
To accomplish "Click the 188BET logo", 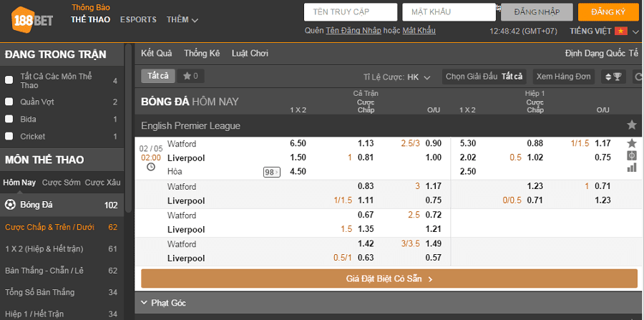I will (x=32, y=21).
